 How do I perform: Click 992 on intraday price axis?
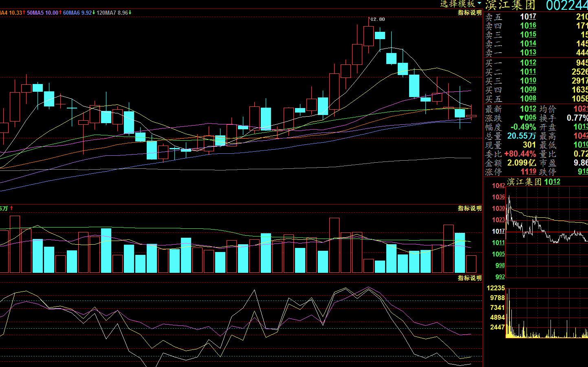point(500,277)
